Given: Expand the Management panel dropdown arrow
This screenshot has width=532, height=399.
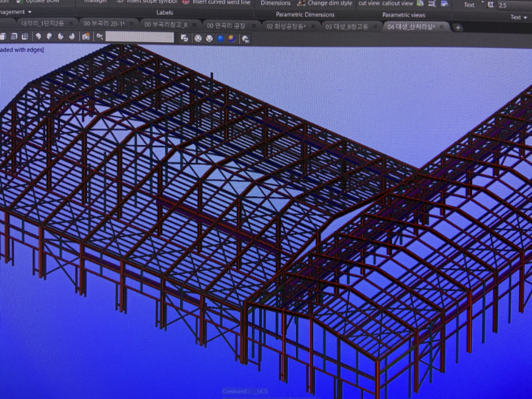Looking at the screenshot, I should point(30,12).
